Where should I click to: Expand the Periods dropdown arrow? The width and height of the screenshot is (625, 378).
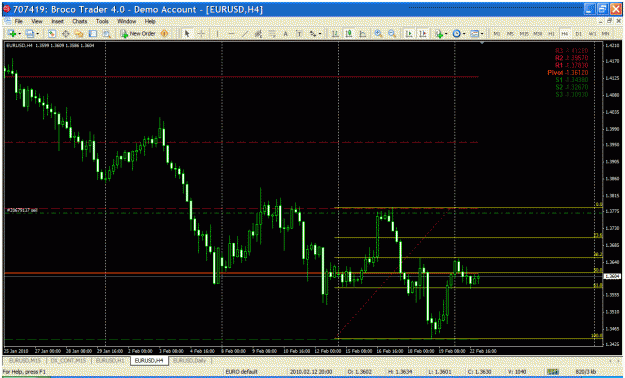464,34
